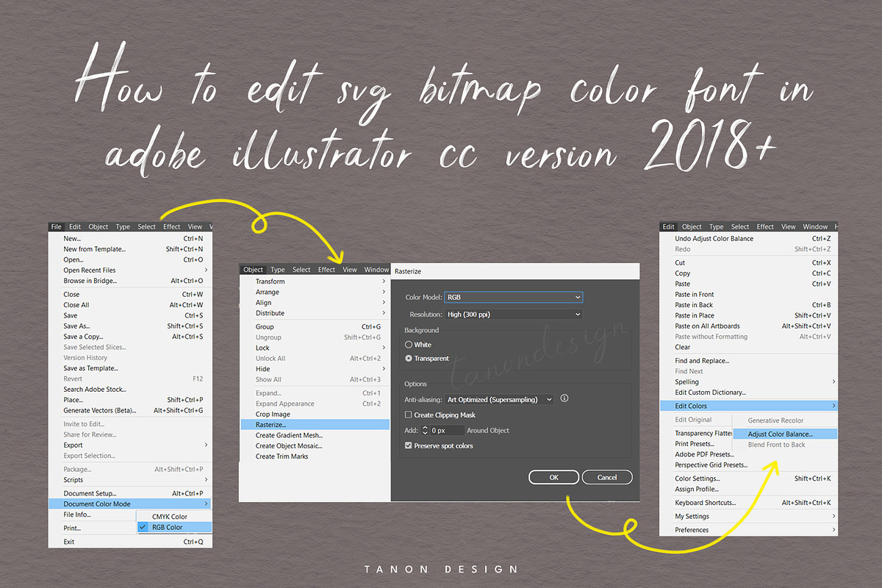
Task: Uncheck the Preserve spot colors checkbox
Action: tap(409, 446)
